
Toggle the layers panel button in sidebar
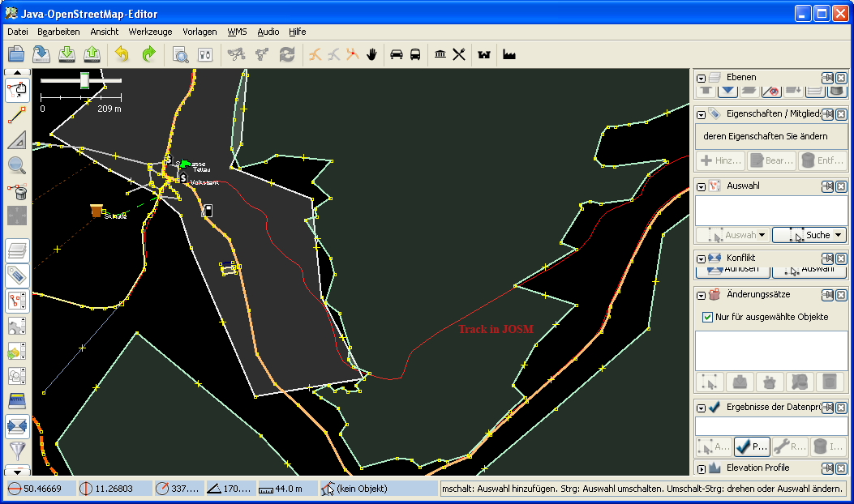click(17, 251)
